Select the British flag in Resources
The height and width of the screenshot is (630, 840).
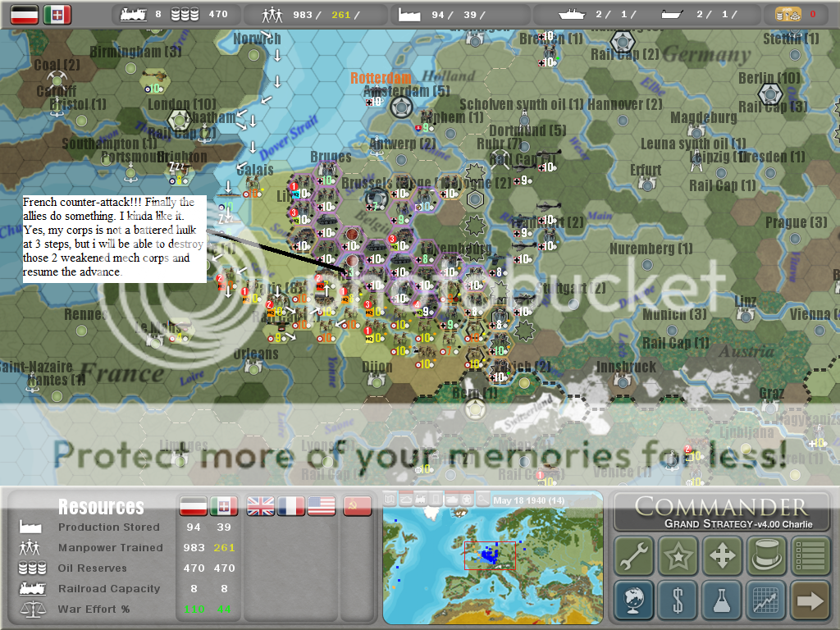(x=262, y=506)
